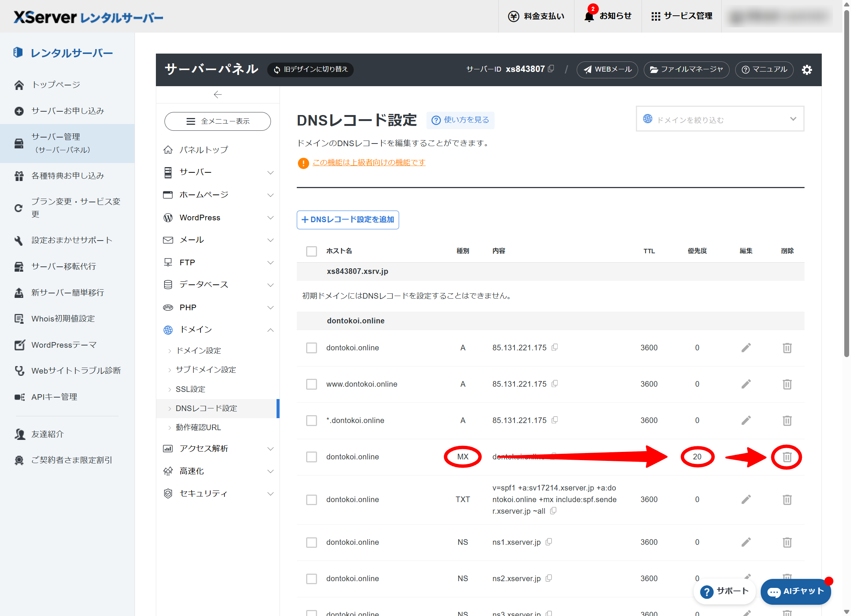
Task: Expand the メール menu section
Action: coord(218,240)
